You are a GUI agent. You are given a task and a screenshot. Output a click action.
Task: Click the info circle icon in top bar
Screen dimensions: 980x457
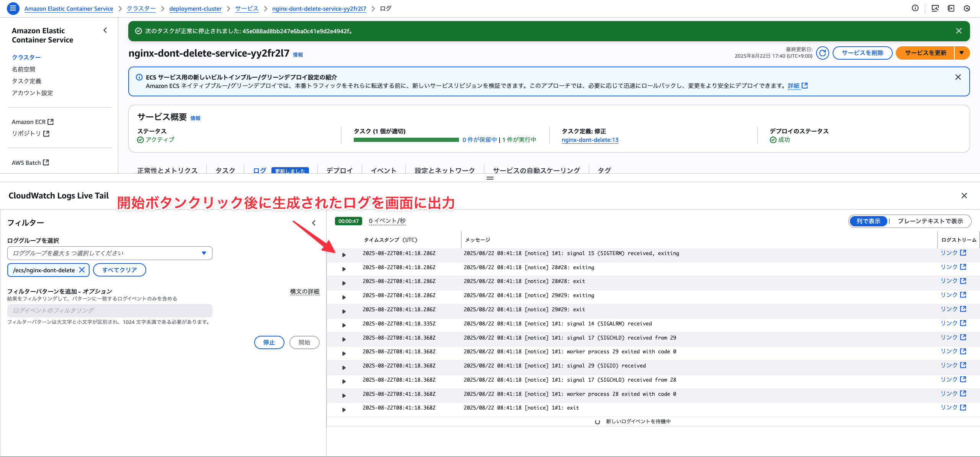pyautogui.click(x=915, y=8)
